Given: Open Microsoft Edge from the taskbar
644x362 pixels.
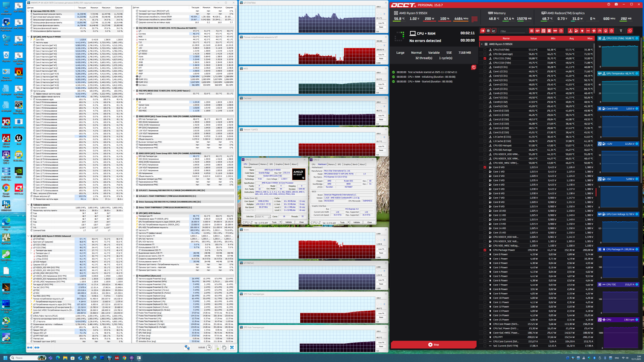Looking at the screenshot, I should pos(58,358).
